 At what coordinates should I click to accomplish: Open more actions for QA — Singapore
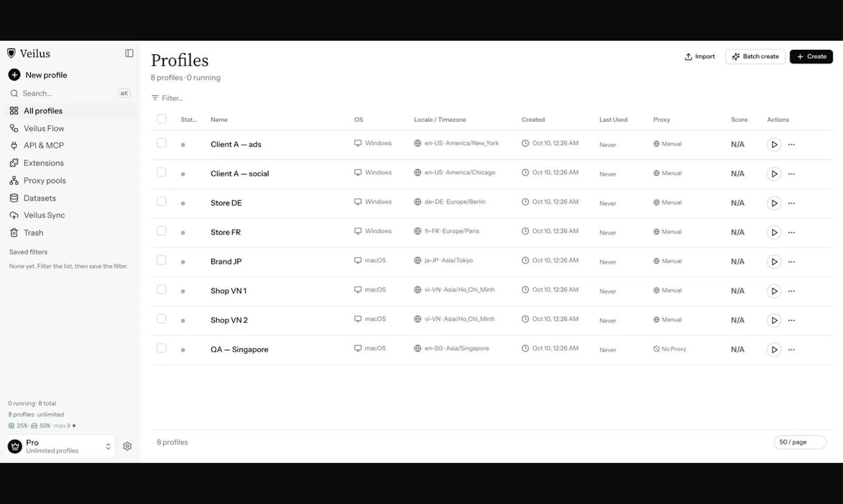tap(791, 350)
